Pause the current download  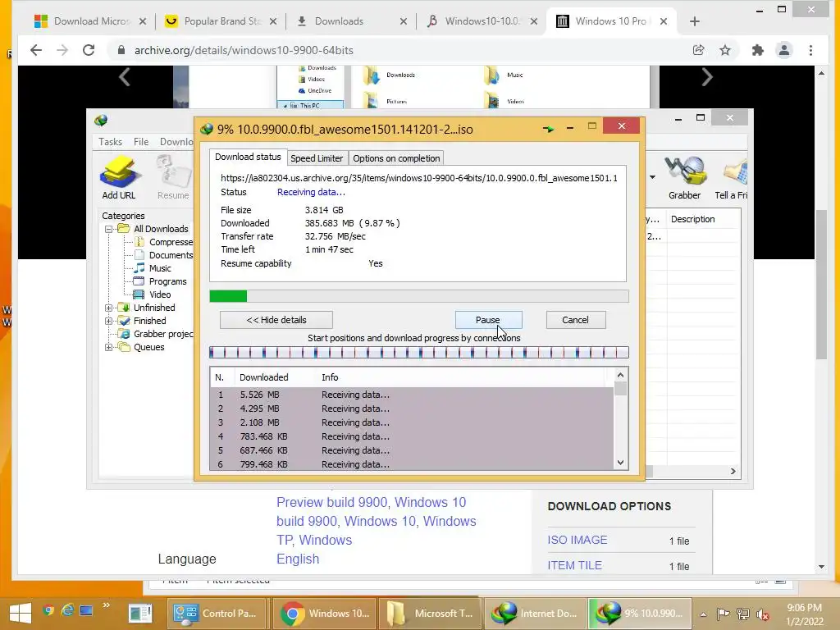[x=488, y=320]
